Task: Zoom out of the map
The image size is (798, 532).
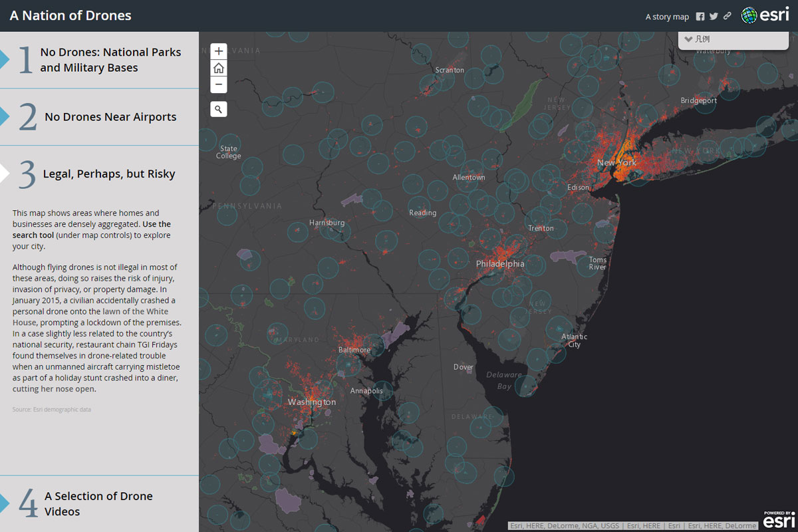Action: tap(219, 85)
